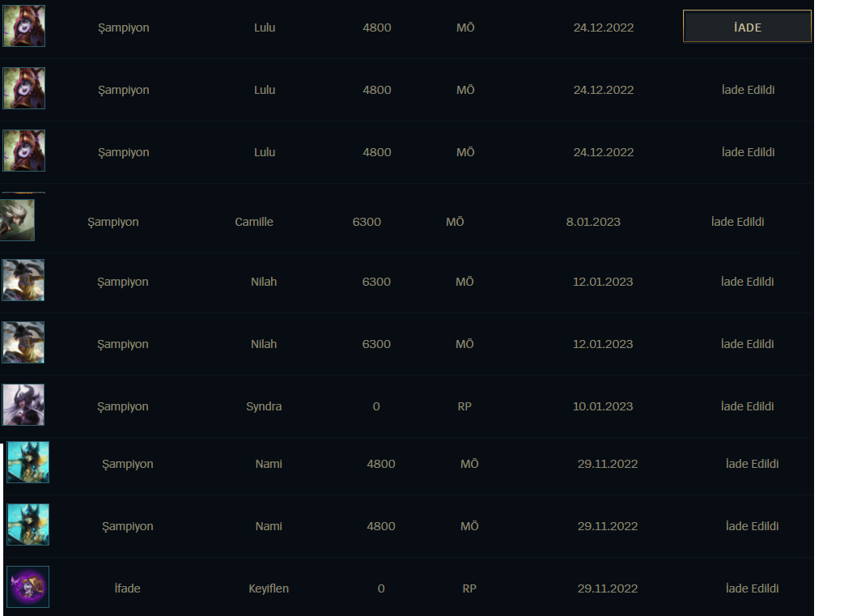
Task: Open the Syndra champion portrait
Action: coord(23,405)
